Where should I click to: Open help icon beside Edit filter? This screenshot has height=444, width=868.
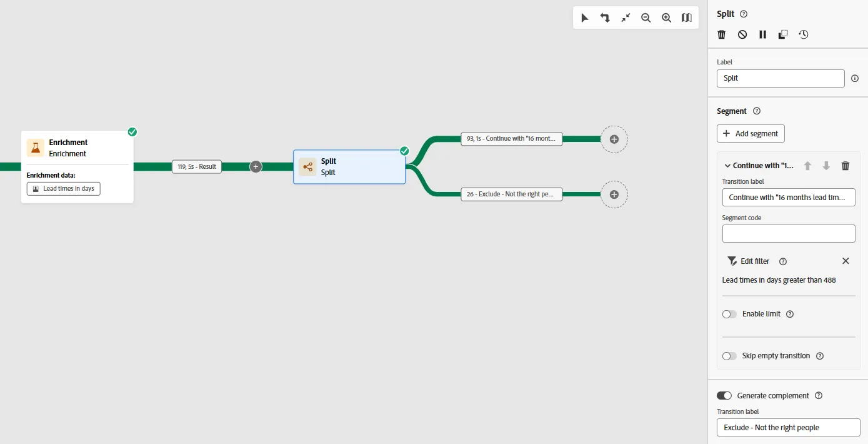point(783,261)
